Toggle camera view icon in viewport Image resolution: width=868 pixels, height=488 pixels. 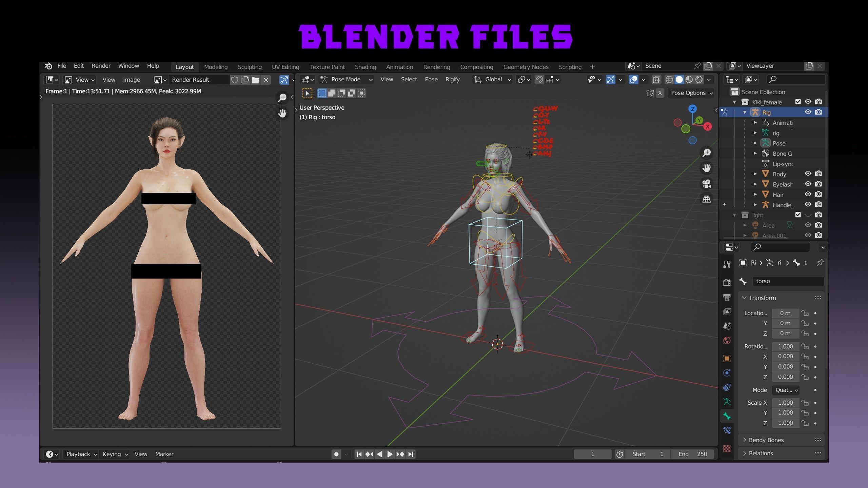point(707,184)
